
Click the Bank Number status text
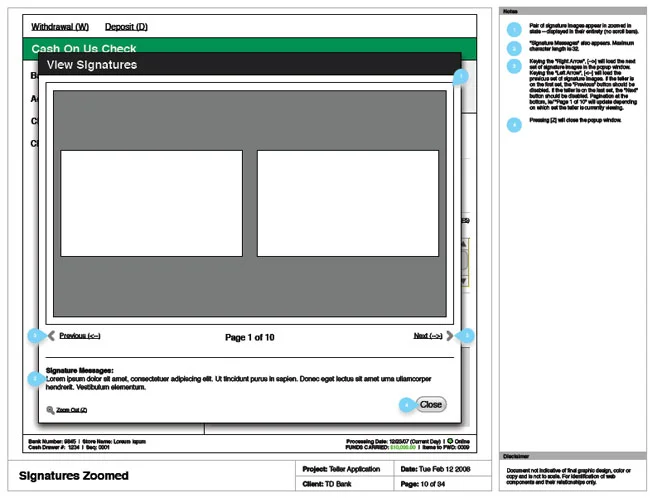click(x=52, y=441)
